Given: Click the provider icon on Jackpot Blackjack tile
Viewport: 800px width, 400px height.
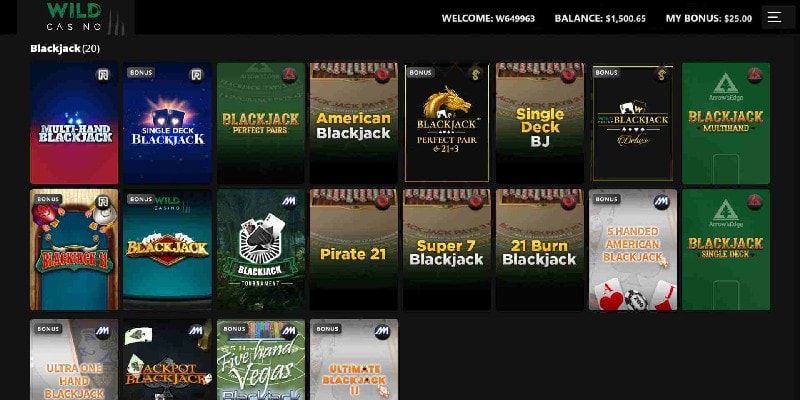Looking at the screenshot, I should point(196,331).
